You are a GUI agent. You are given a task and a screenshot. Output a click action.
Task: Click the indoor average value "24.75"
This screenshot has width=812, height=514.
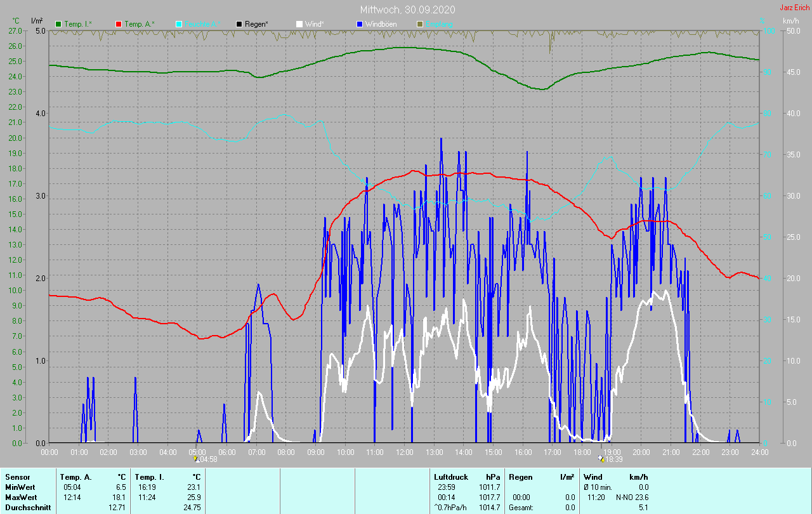pos(192,508)
